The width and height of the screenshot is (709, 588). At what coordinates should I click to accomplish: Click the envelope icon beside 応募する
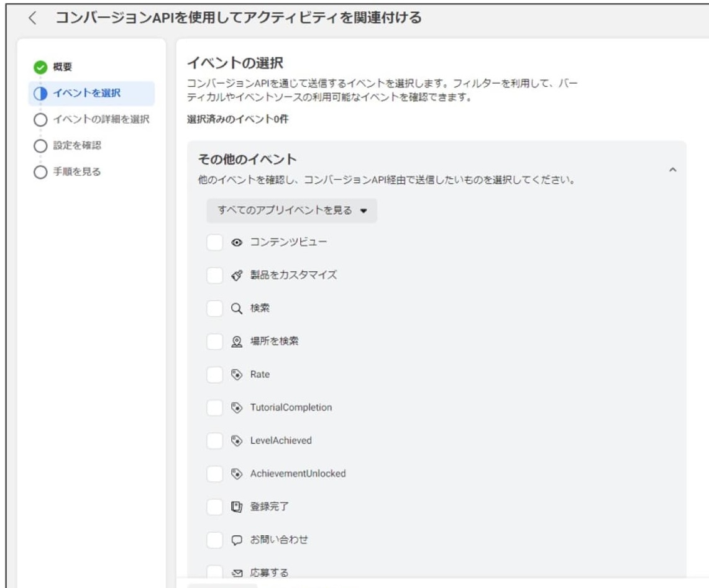(237, 573)
